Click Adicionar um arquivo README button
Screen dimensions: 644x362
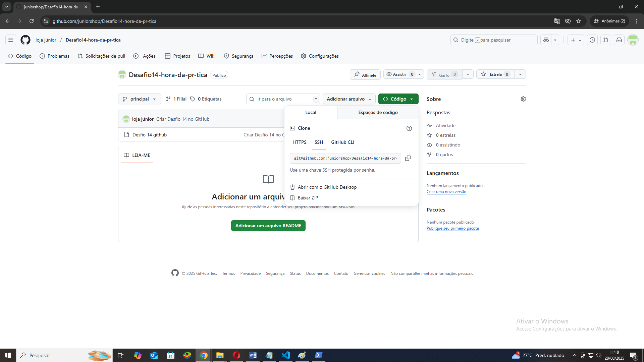click(x=268, y=226)
